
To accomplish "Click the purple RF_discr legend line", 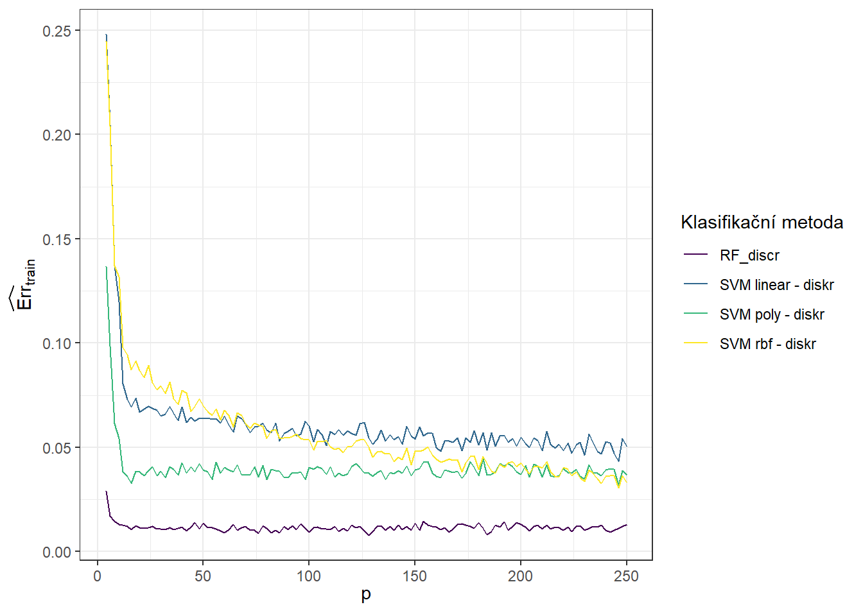I will [x=695, y=255].
